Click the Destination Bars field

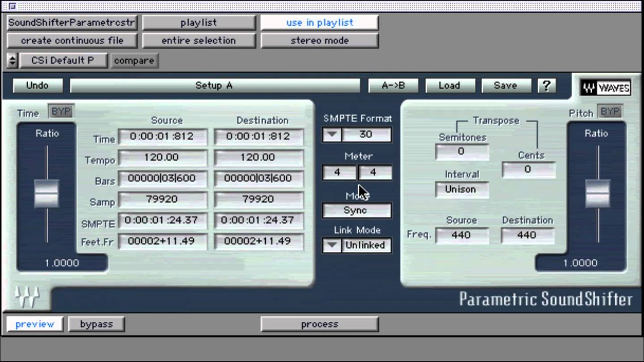coord(259,178)
